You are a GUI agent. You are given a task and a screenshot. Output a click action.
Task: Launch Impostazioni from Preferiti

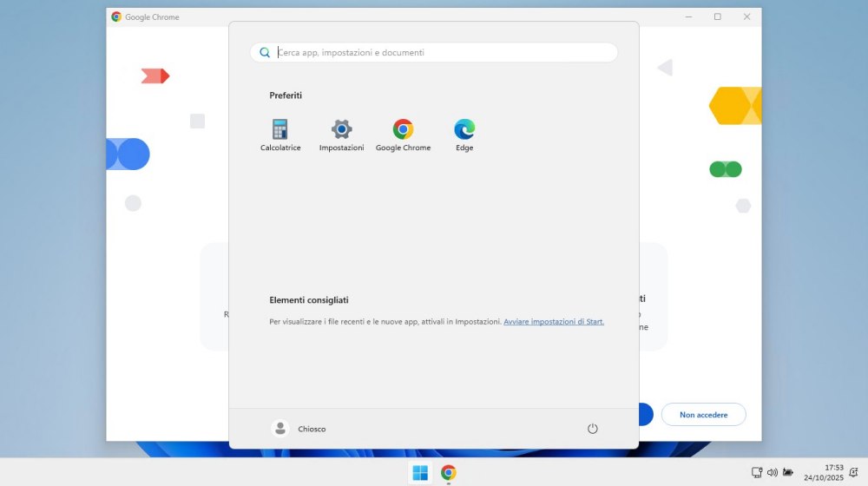(x=341, y=130)
